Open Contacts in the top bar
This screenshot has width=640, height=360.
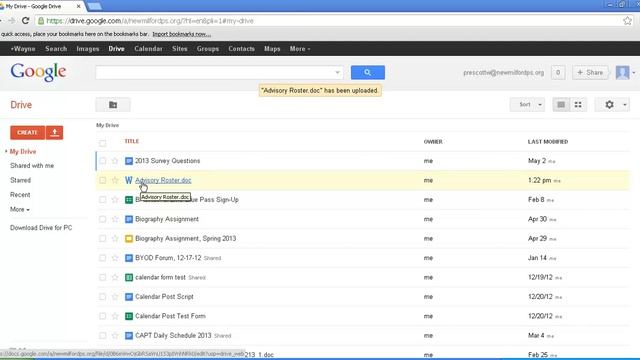click(x=241, y=49)
